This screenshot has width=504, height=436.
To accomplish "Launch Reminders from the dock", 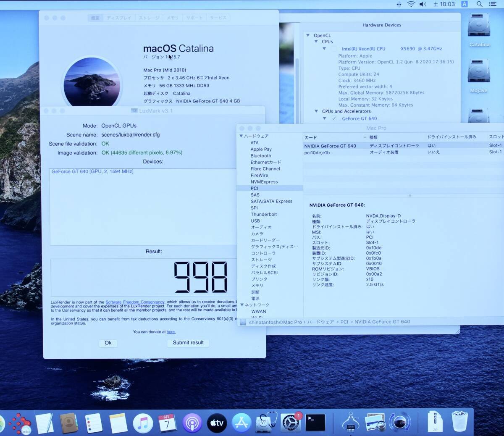I will click(x=94, y=423).
